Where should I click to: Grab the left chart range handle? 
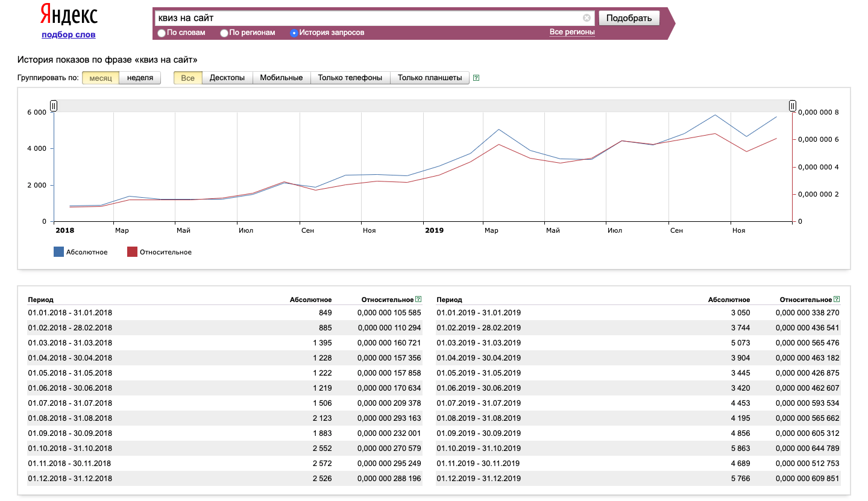pyautogui.click(x=54, y=106)
